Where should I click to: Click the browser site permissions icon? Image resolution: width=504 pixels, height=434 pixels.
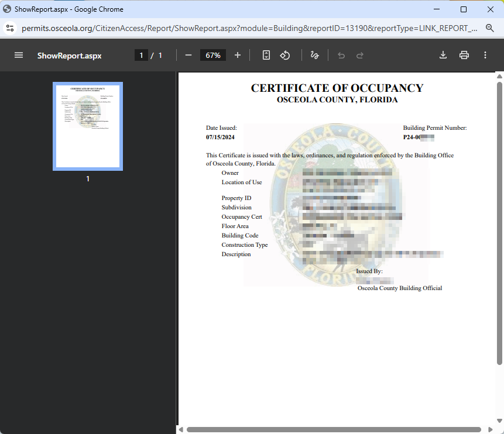coord(9,27)
